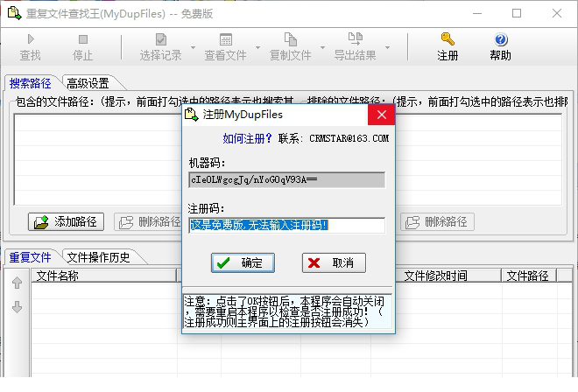Click contact email CRMSTAR@163.COM text
Screen dimensions: 578x392
click(349, 138)
